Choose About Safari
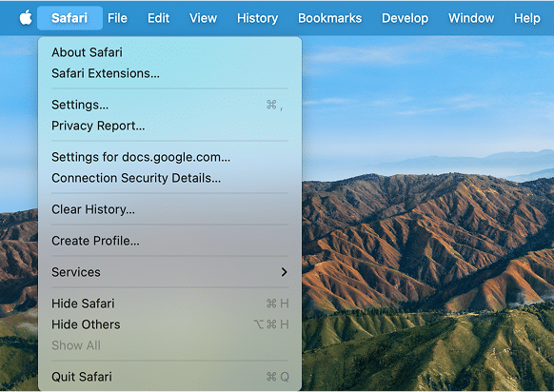Image resolution: width=554 pixels, height=392 pixels. (169, 52)
